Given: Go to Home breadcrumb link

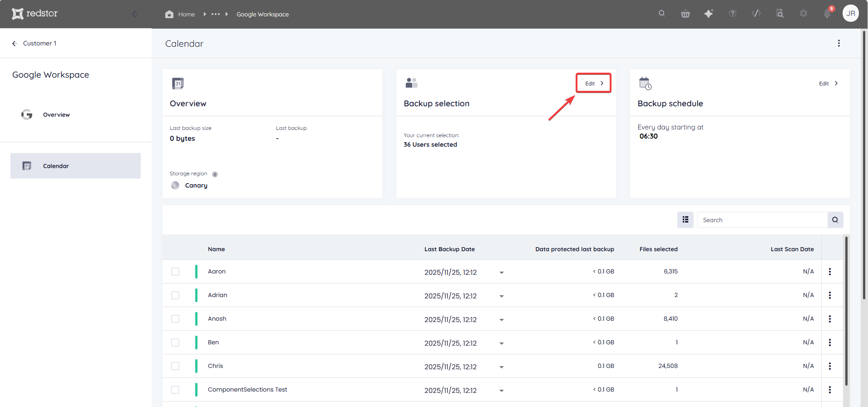Looking at the screenshot, I should [x=187, y=15].
